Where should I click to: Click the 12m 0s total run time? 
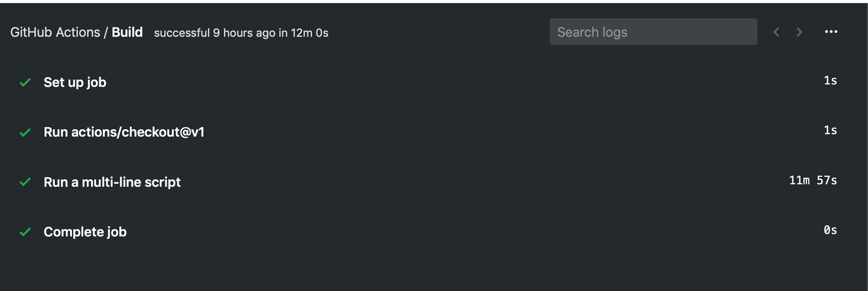pos(309,33)
